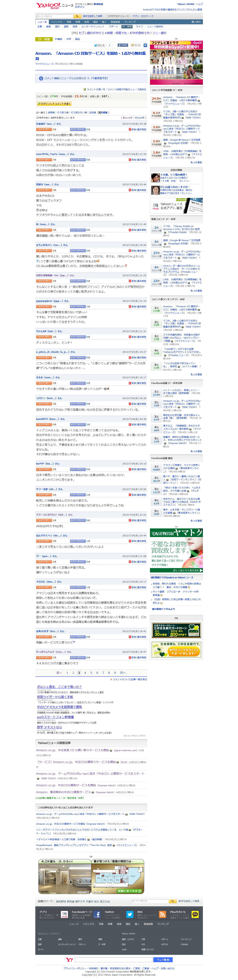Image resolution: width=238 pixels, height=980 pixels.
Task: Vote 私もそう思う on a_piece_of_clouds's comment
Action: 44,357
